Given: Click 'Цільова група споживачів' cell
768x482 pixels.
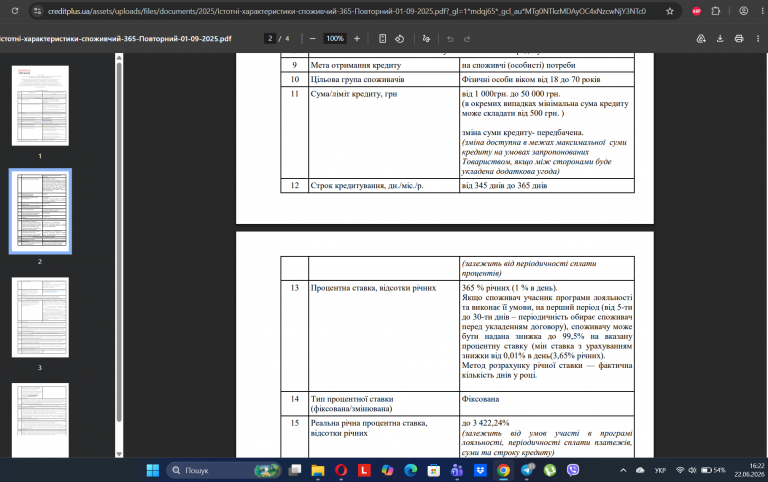Looking at the screenshot, I should [x=384, y=79].
